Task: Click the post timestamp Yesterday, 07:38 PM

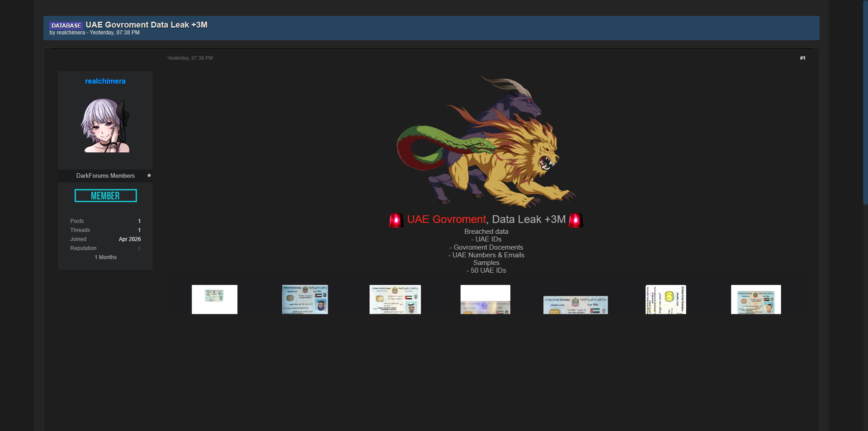Action: coord(190,58)
